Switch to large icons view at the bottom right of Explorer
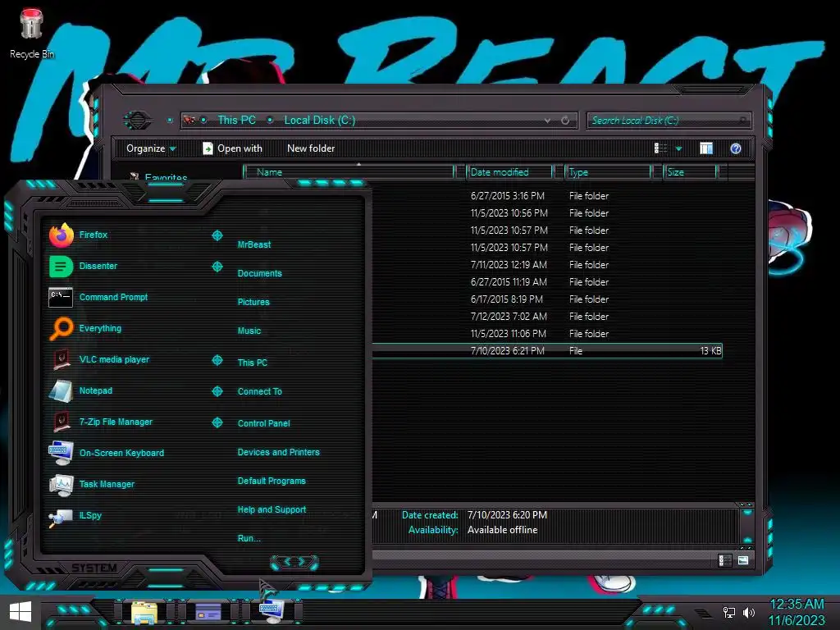Image resolution: width=840 pixels, height=630 pixels. 743,560
